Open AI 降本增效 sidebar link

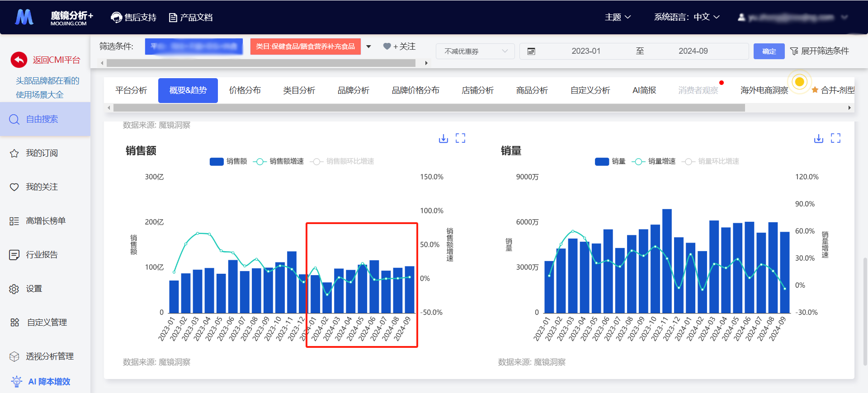(49, 382)
